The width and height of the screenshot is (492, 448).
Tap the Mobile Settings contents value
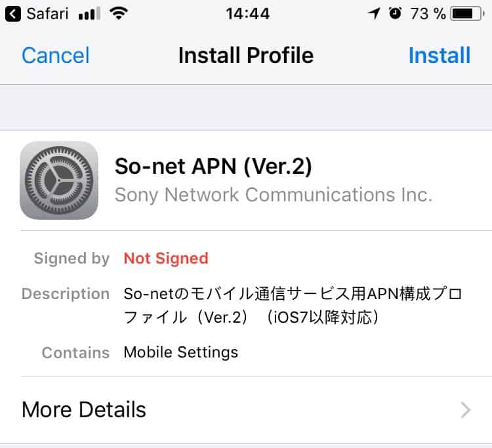pos(181,352)
